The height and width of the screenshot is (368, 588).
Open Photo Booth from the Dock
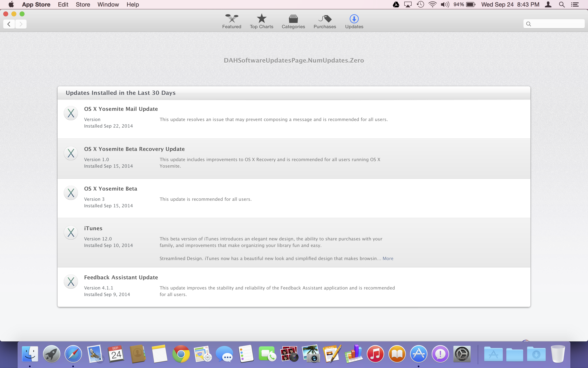click(x=289, y=354)
